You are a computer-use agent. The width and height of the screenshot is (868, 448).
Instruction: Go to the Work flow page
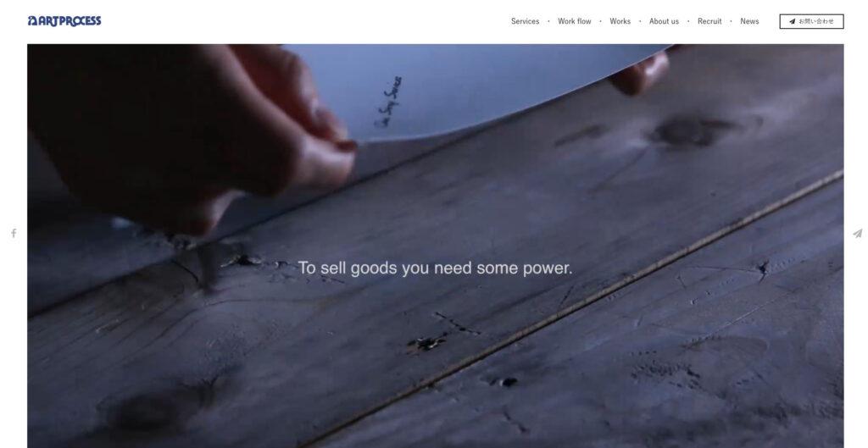[574, 21]
